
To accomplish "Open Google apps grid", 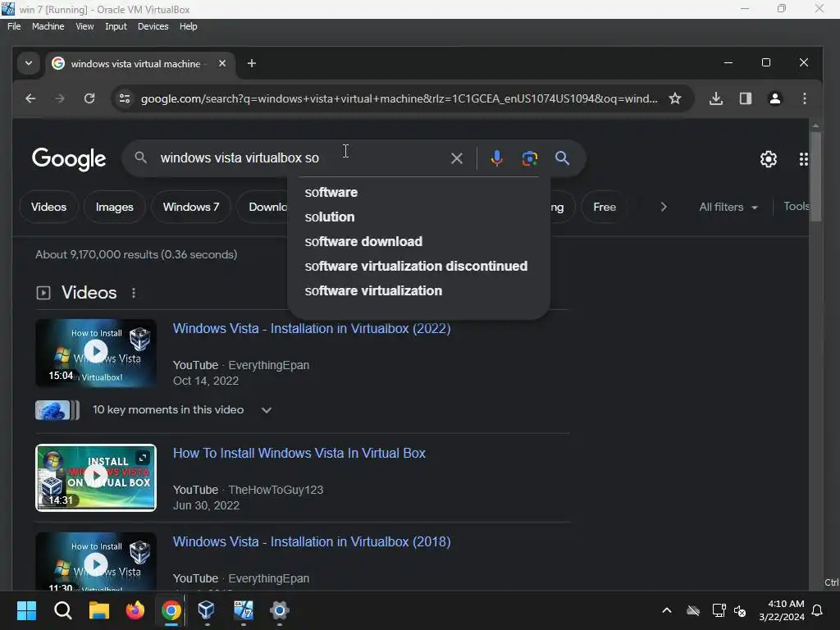I will [x=803, y=159].
